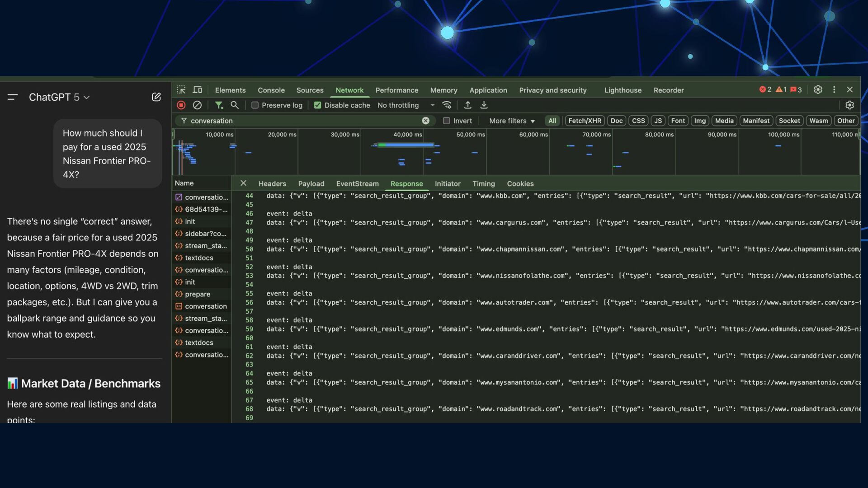Open DevTools settings gear
Screen dimensions: 868x488
818,90
